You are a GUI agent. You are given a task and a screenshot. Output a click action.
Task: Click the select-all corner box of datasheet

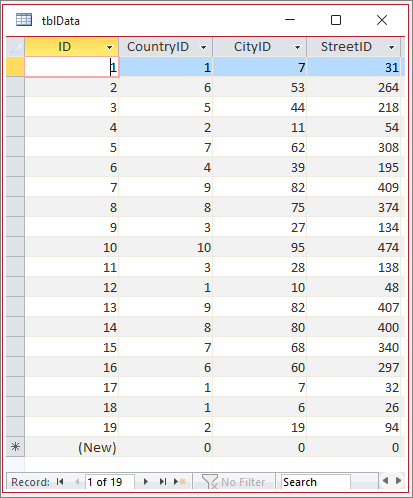point(15,47)
